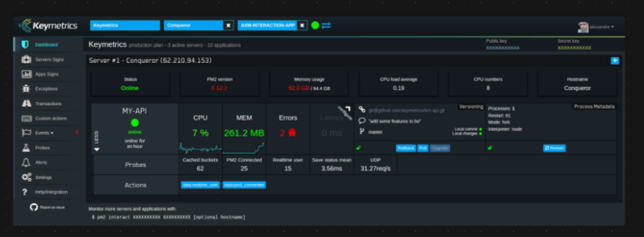Open Custom actions page
The image size is (644, 237).
pyautogui.click(x=48, y=118)
